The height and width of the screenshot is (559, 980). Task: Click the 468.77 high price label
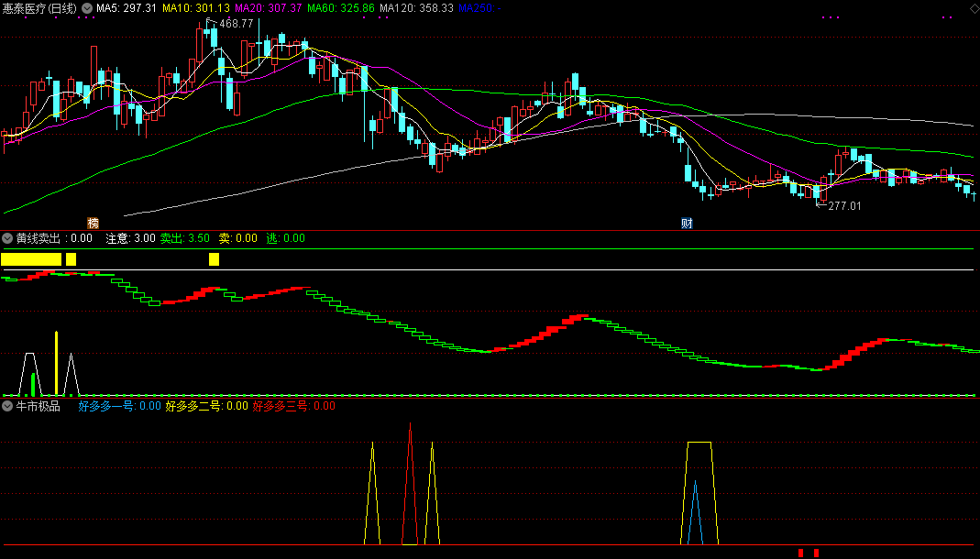point(237,24)
